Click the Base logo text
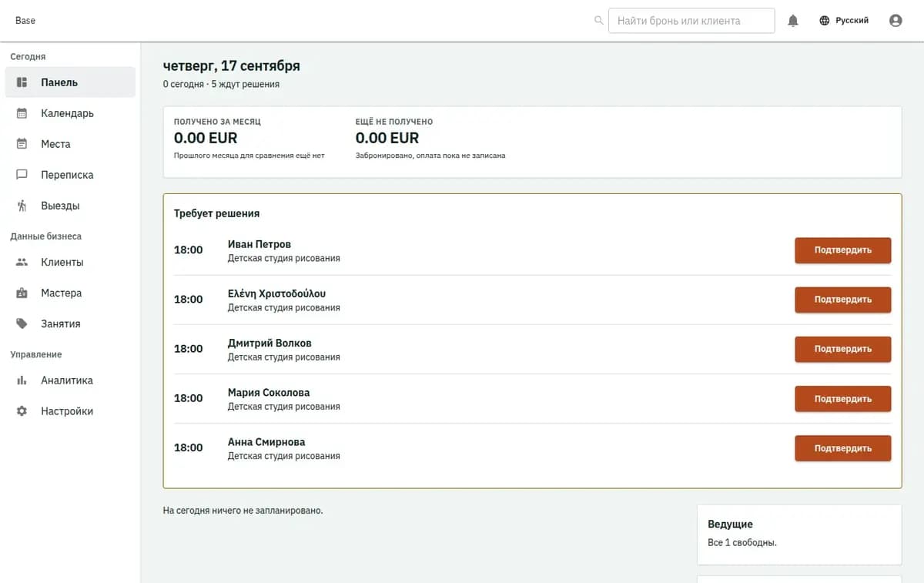Viewport: 924px width, 583px height. (x=25, y=21)
